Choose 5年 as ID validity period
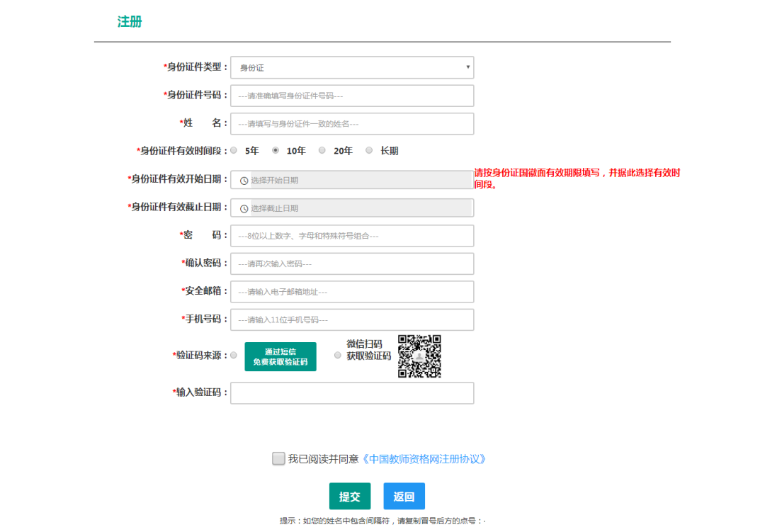 233,150
